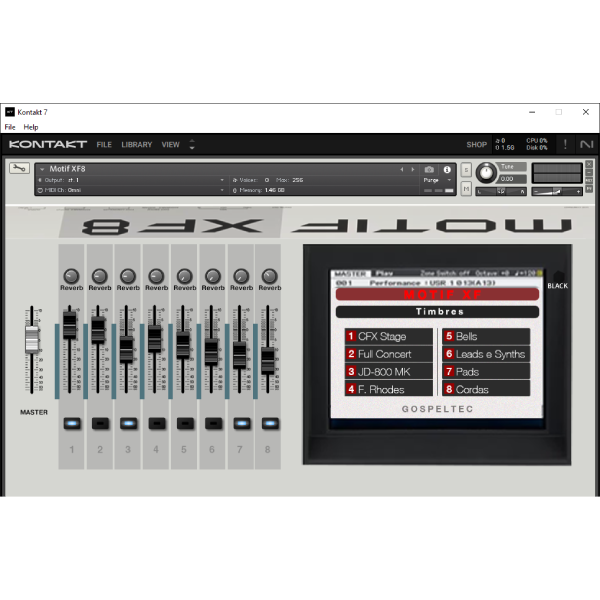Select timbre 4 F. Rhodes

click(389, 389)
